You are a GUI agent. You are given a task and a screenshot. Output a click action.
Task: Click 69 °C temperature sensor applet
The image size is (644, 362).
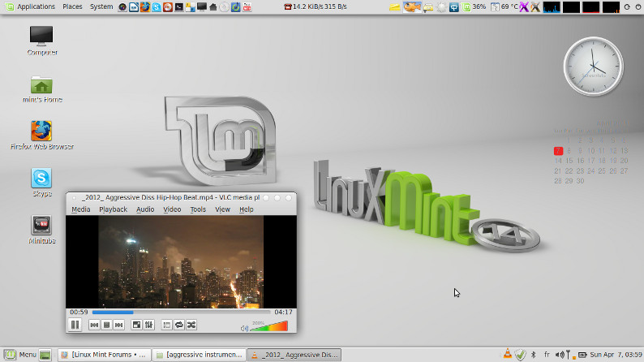point(504,7)
